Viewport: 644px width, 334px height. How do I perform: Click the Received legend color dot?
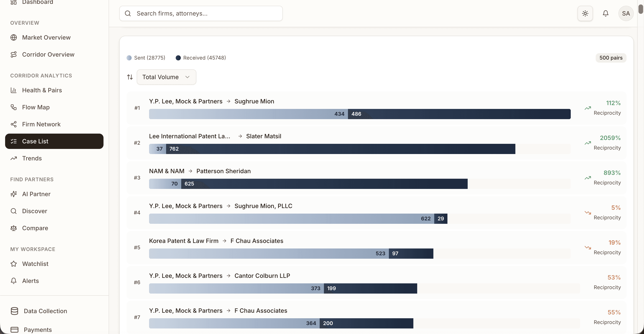point(178,58)
